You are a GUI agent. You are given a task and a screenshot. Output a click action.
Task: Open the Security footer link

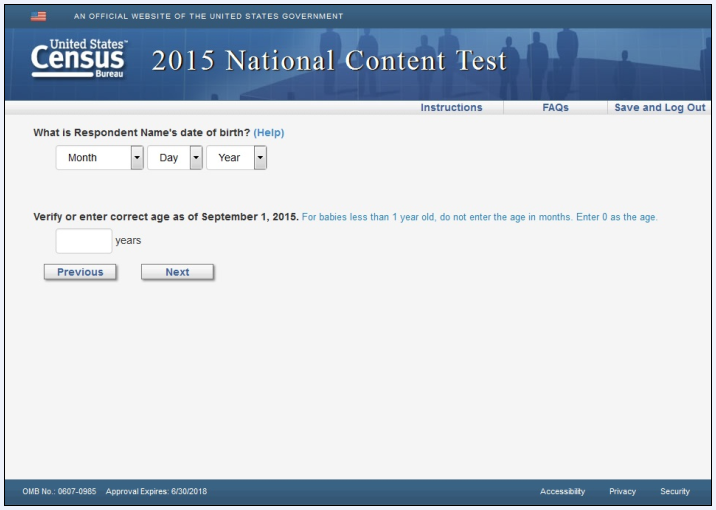click(675, 491)
